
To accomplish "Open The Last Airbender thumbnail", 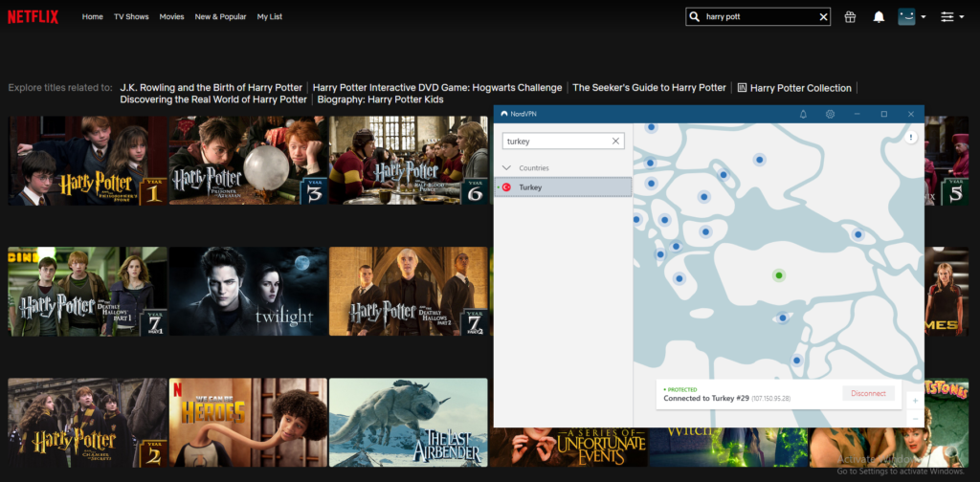I will tap(408, 423).
